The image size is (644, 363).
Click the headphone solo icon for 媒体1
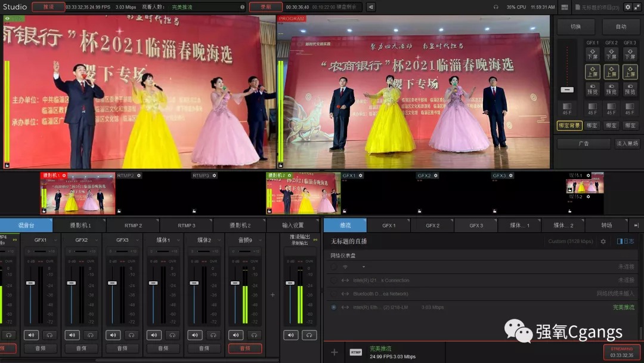(x=172, y=335)
